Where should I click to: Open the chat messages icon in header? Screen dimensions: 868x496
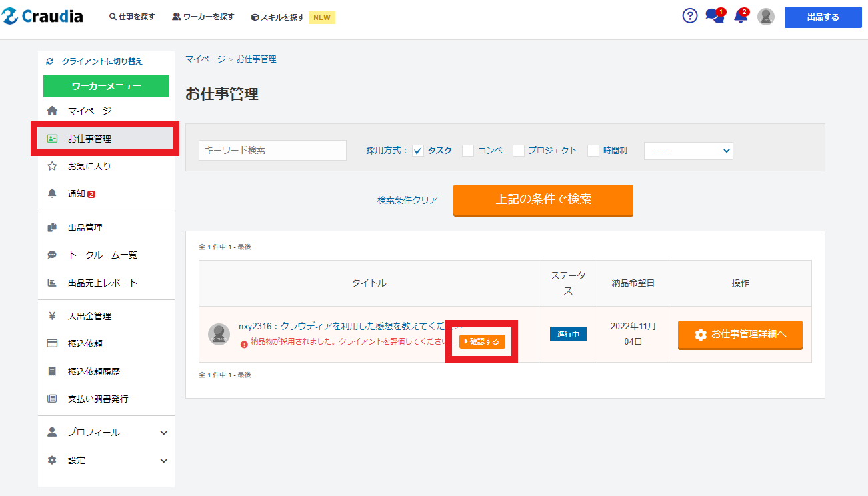click(714, 16)
